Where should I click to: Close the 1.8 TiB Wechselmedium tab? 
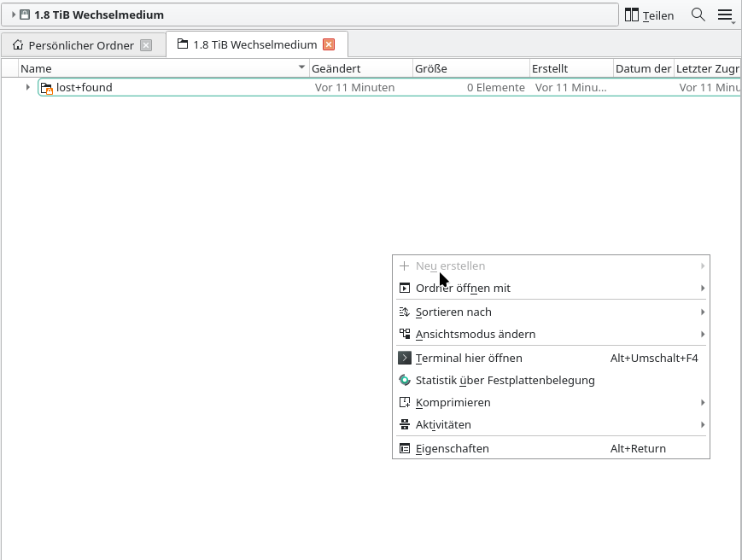tap(329, 44)
